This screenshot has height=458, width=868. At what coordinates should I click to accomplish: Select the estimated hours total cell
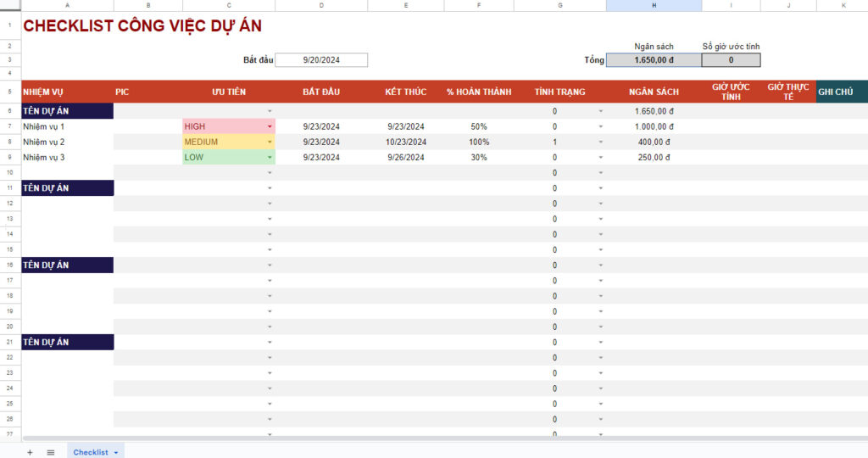coord(731,60)
